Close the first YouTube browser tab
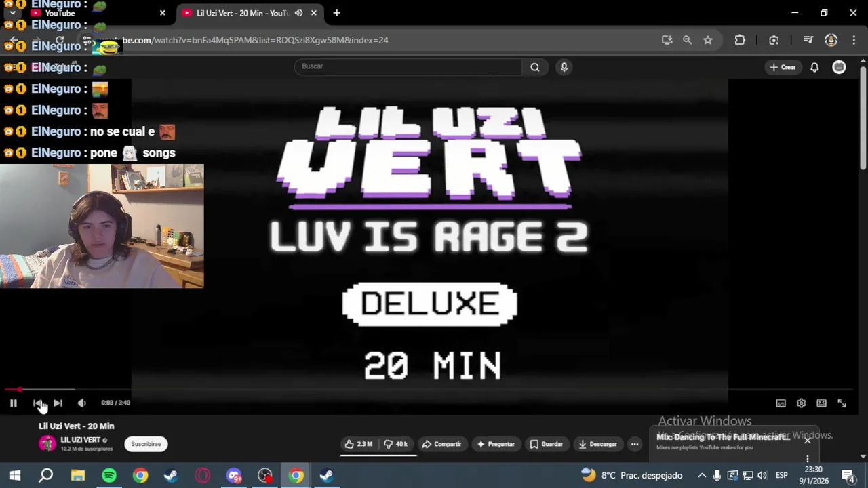868x488 pixels. 163,13
